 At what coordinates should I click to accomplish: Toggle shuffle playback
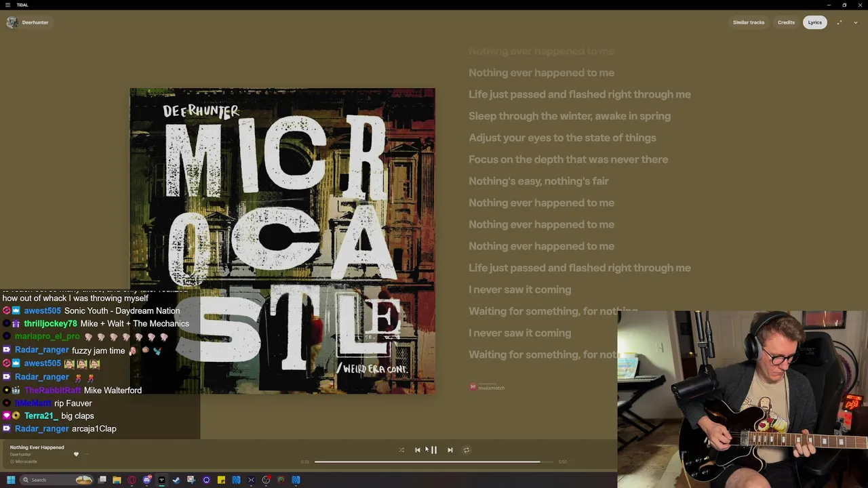401,450
